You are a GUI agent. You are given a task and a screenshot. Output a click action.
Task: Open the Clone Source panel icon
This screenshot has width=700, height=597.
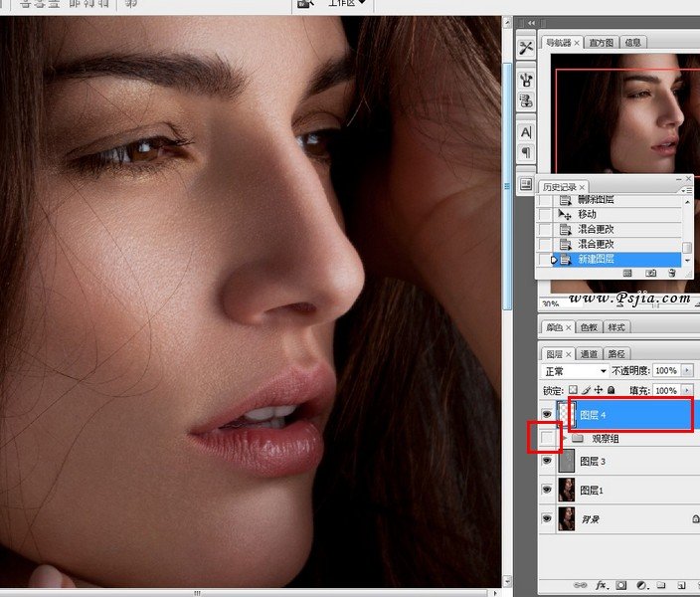(x=526, y=100)
